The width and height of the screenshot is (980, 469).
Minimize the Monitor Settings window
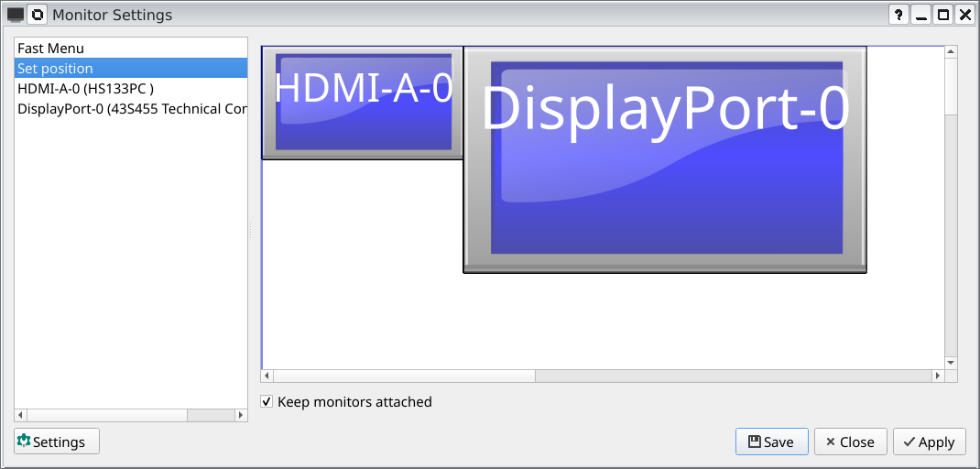[920, 15]
